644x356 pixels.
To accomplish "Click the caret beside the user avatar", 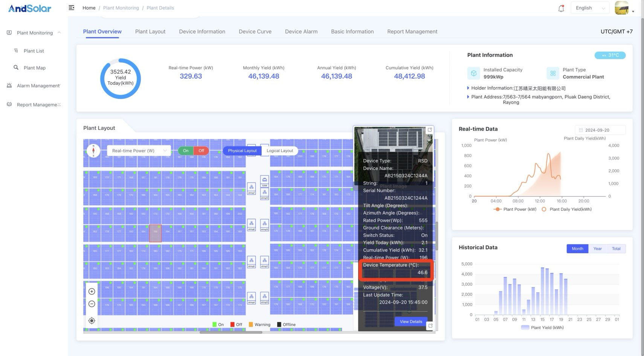I will [x=633, y=11].
